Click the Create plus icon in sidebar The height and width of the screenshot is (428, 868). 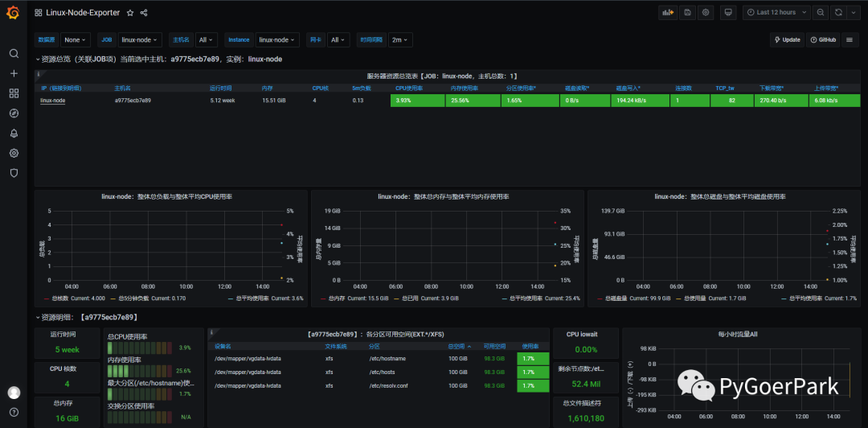(14, 73)
